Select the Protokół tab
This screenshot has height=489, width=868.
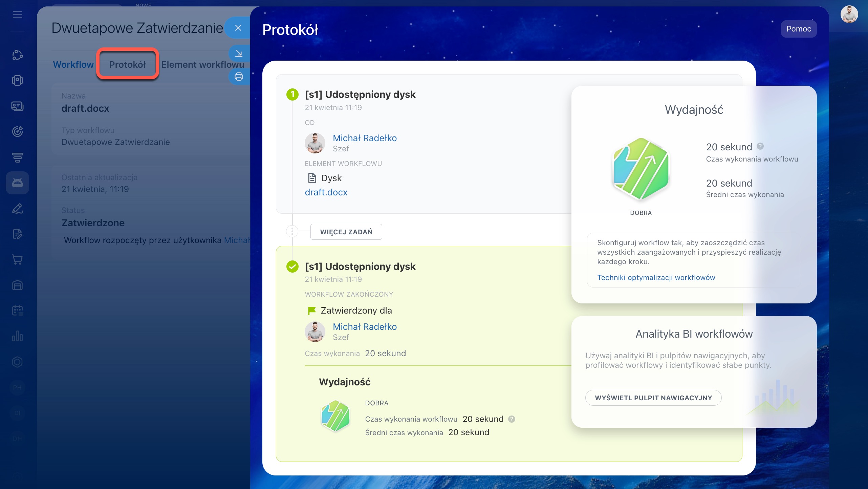(127, 64)
